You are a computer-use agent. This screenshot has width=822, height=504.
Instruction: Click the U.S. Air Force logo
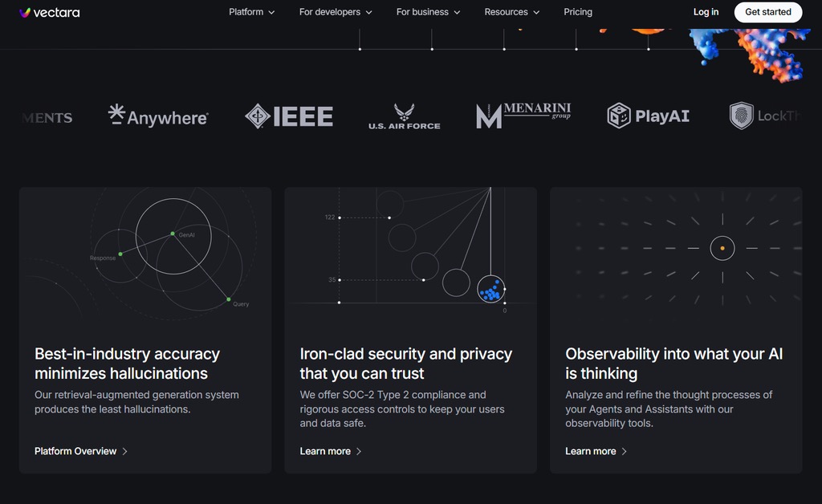coord(404,116)
